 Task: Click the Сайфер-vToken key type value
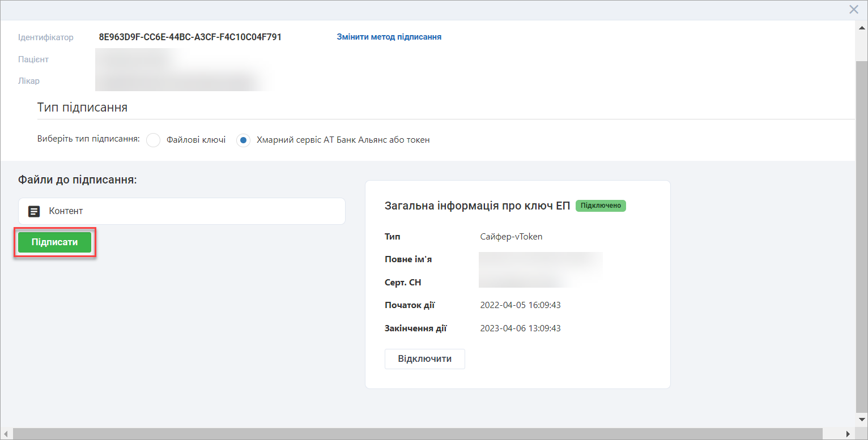511,237
